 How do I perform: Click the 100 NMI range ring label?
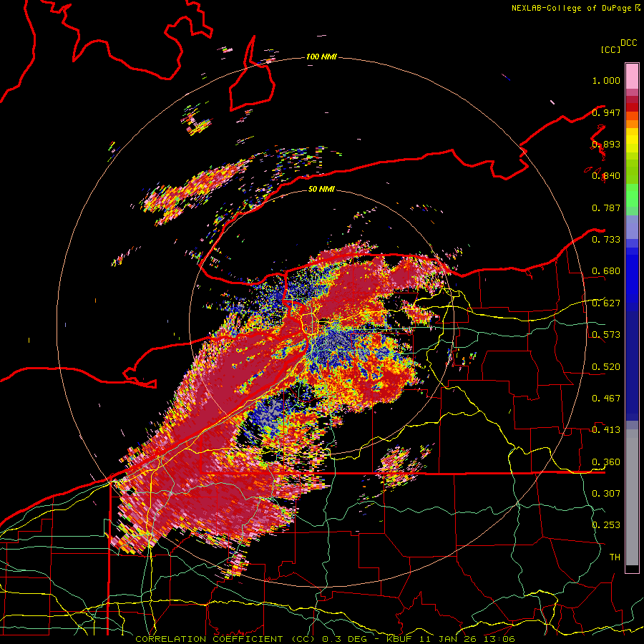(321, 57)
